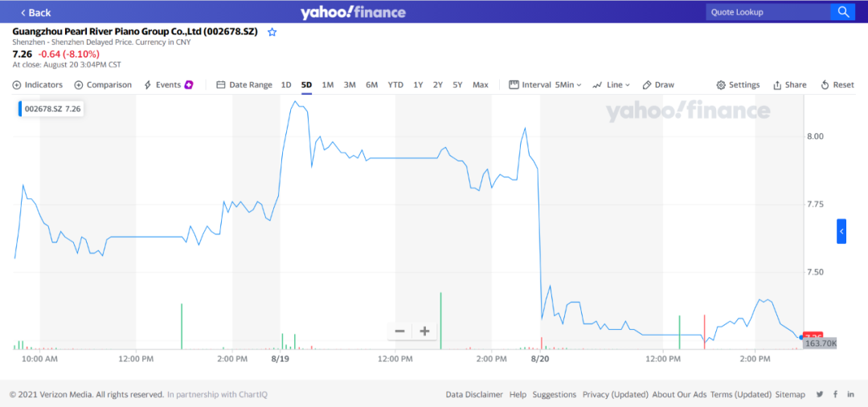
Task: Open the Indicators menu
Action: [x=38, y=85]
